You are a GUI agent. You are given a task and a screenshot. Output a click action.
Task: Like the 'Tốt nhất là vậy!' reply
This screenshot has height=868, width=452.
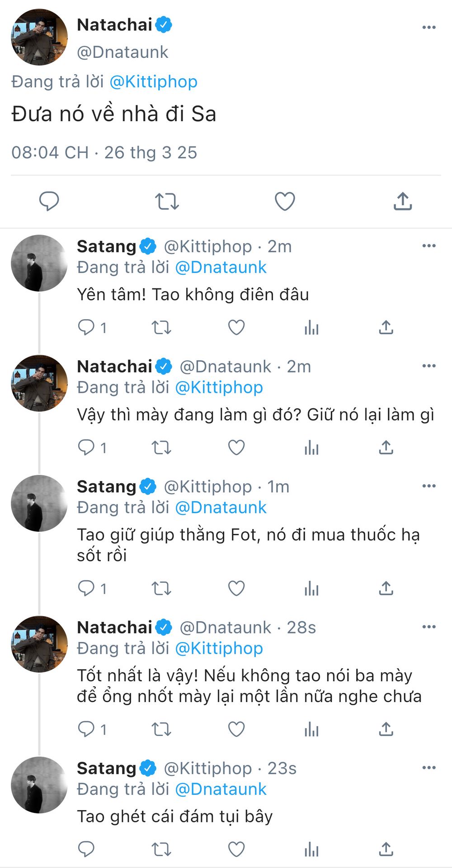236,729
